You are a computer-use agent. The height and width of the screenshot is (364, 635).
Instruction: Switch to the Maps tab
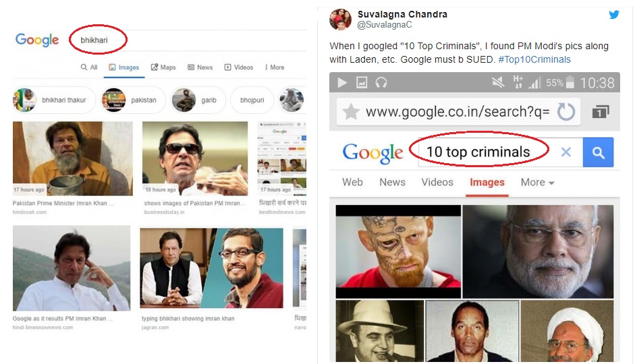tap(163, 67)
